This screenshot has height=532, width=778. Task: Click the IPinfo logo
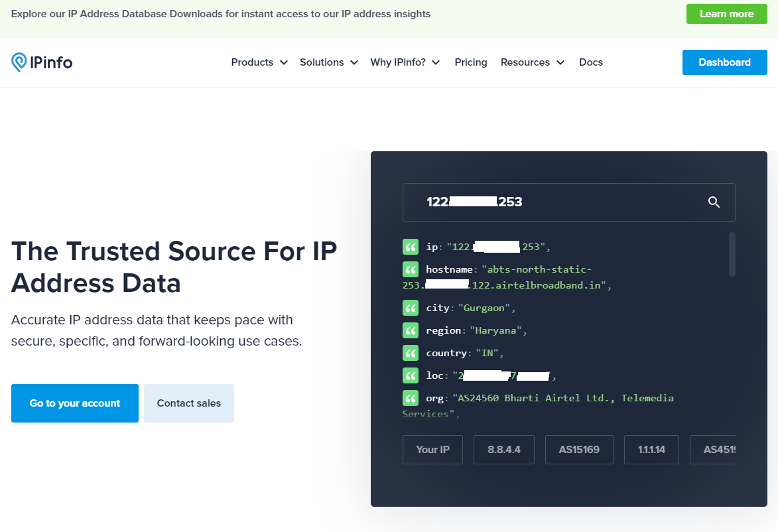tap(42, 62)
